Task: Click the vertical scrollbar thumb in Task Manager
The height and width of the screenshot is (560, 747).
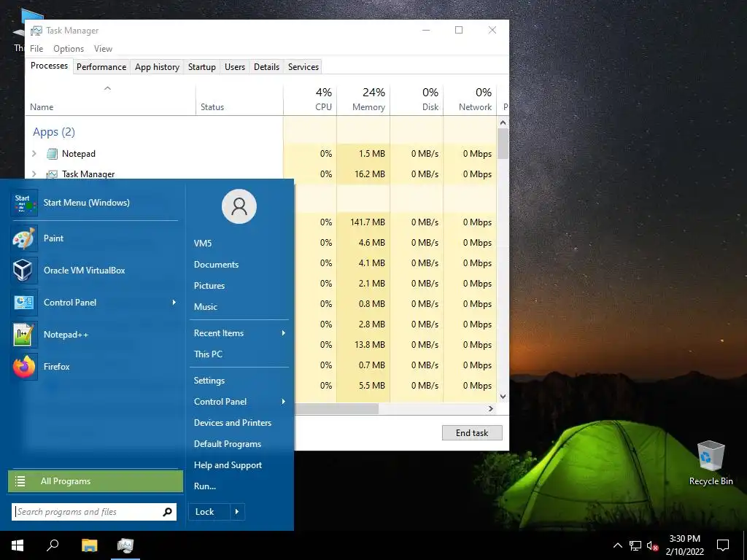Action: pyautogui.click(x=503, y=144)
